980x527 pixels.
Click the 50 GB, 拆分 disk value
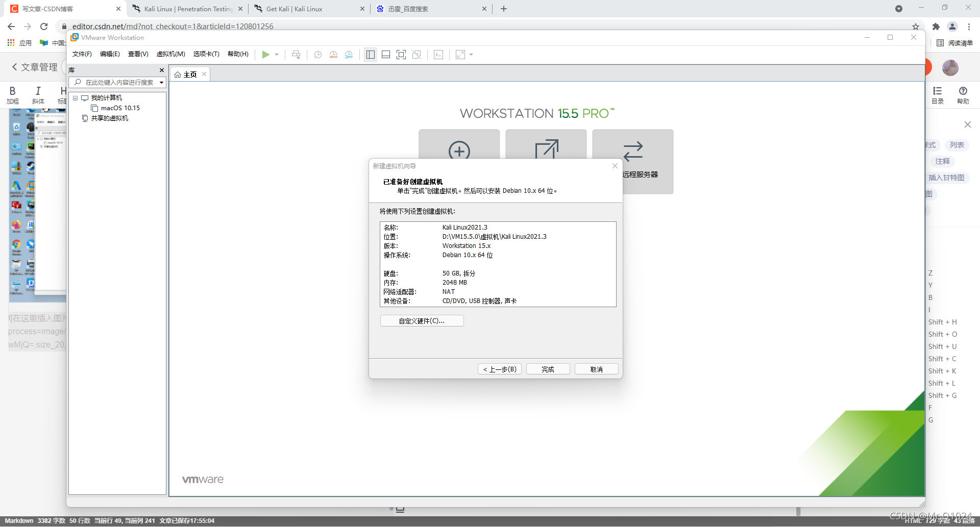click(x=458, y=273)
